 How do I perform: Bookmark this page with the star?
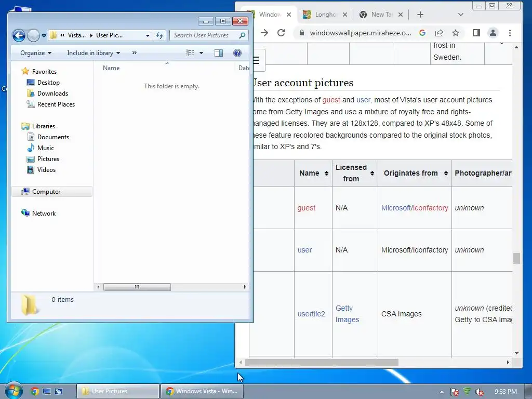455,33
